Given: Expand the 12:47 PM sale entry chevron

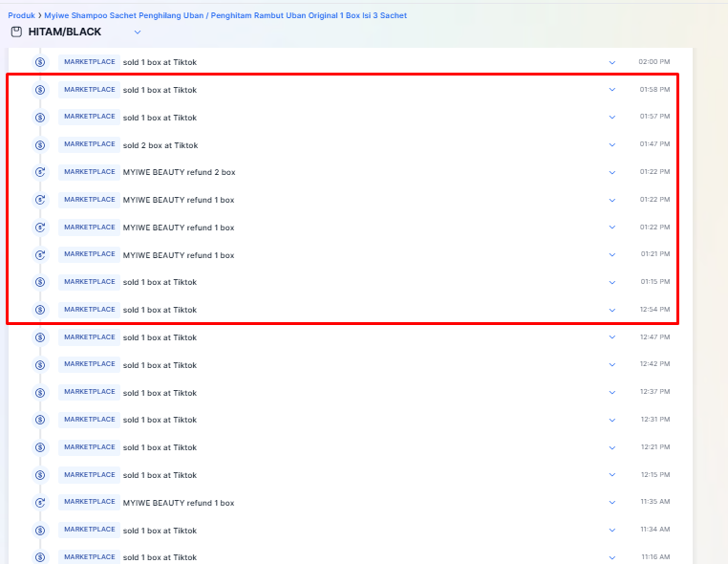Looking at the screenshot, I should 612,337.
